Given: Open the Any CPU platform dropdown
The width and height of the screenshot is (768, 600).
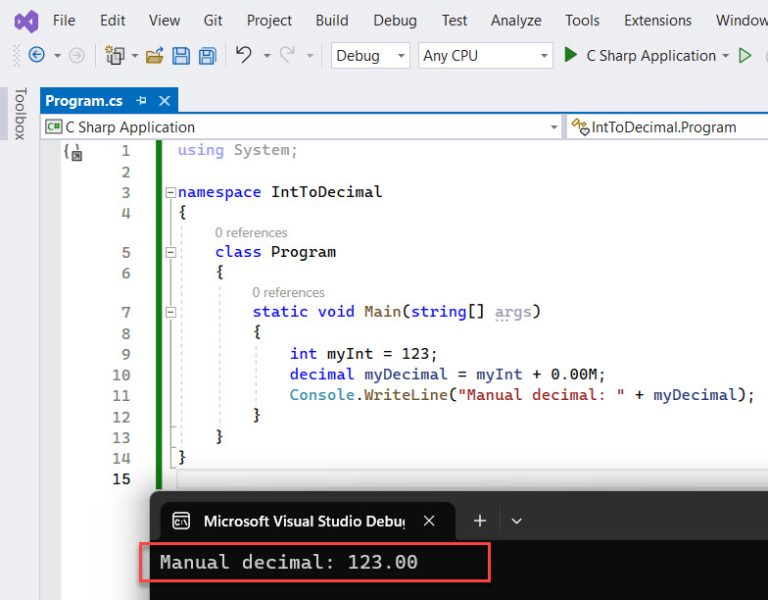Looking at the screenshot, I should pos(485,56).
